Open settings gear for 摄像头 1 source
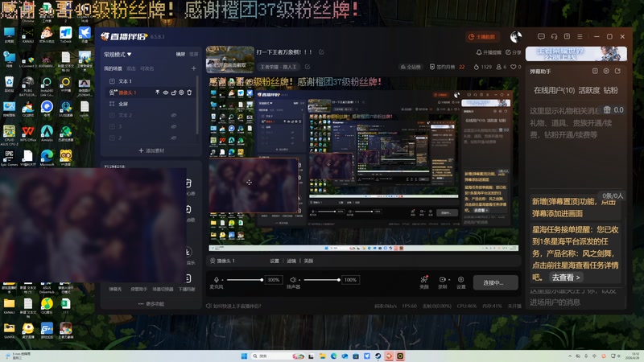Image resolution: width=644 pixels, height=362 pixels. click(181, 93)
